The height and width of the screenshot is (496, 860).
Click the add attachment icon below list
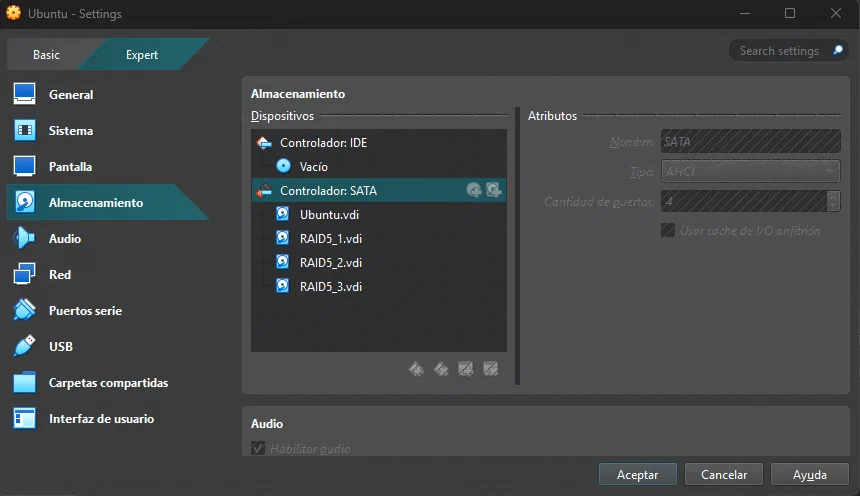(466, 369)
